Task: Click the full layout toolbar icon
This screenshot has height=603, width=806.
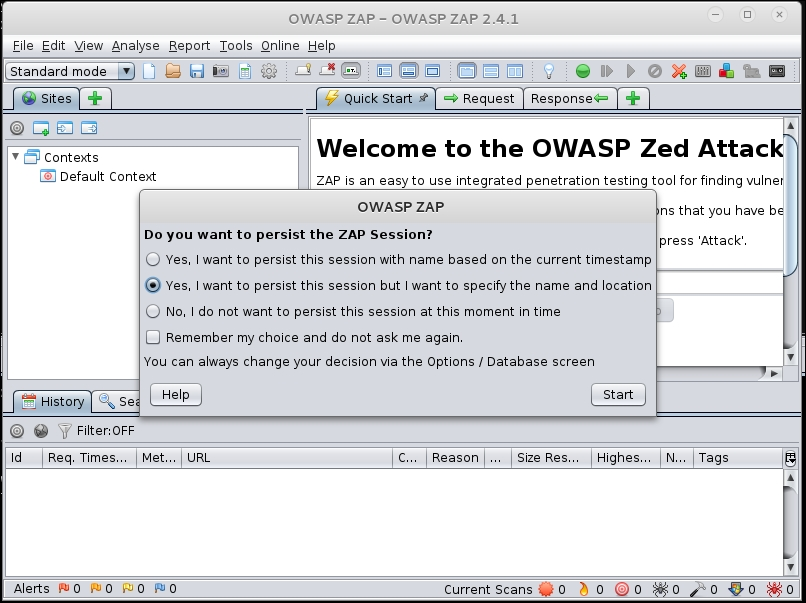Action: [432, 71]
